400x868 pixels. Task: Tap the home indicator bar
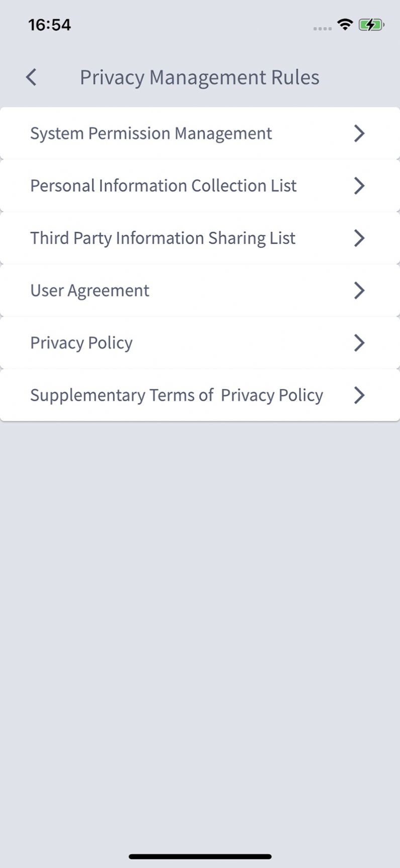[200, 856]
